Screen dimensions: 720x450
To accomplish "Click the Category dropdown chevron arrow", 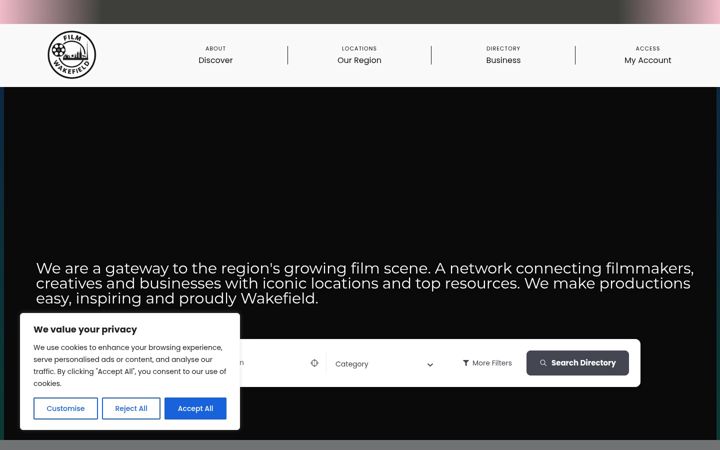I will pyautogui.click(x=430, y=365).
